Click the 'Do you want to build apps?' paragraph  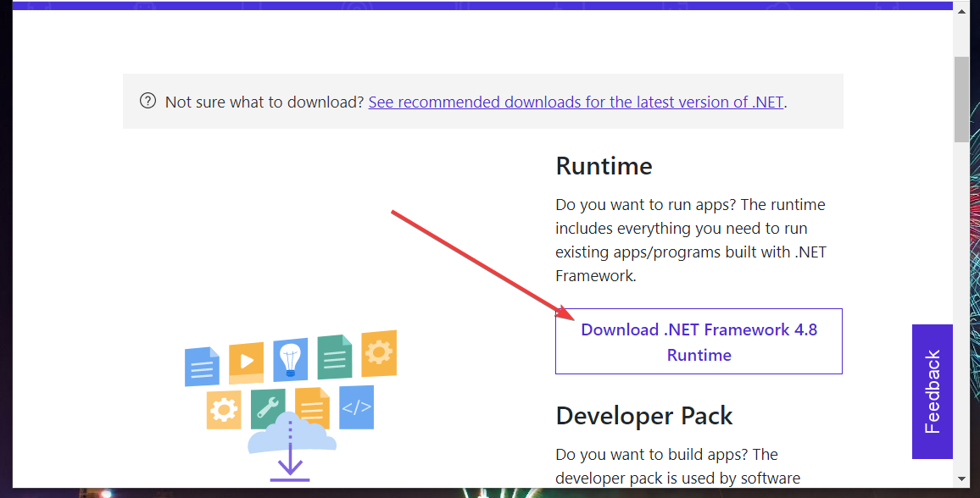678,466
